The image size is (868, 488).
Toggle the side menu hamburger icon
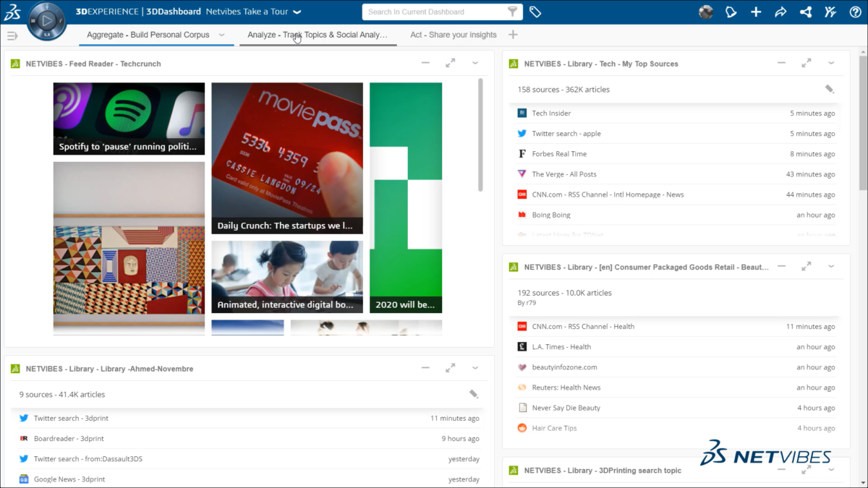coord(12,35)
